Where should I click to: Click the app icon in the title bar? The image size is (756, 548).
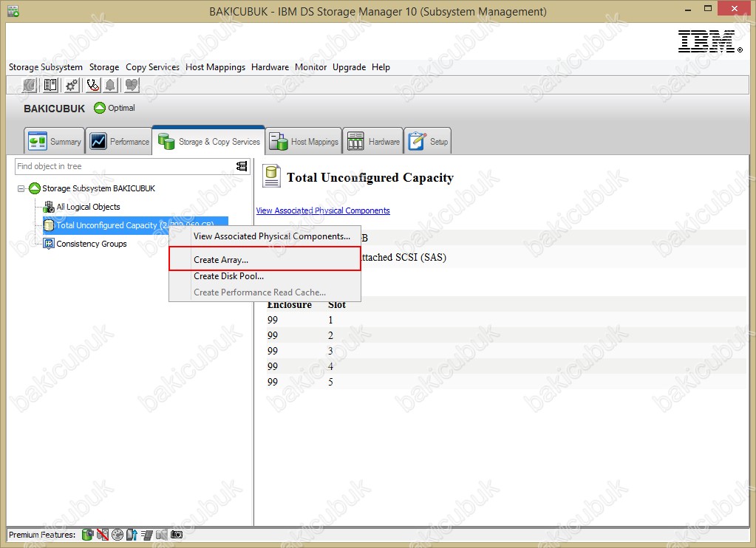(13, 11)
